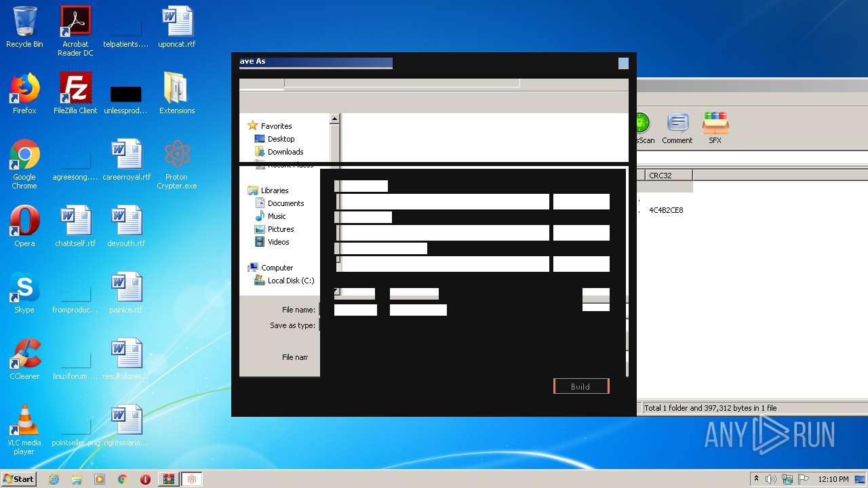Viewport: 868px width, 488px height.
Task: Select the uponcat.rtf desktop file
Action: [177, 27]
